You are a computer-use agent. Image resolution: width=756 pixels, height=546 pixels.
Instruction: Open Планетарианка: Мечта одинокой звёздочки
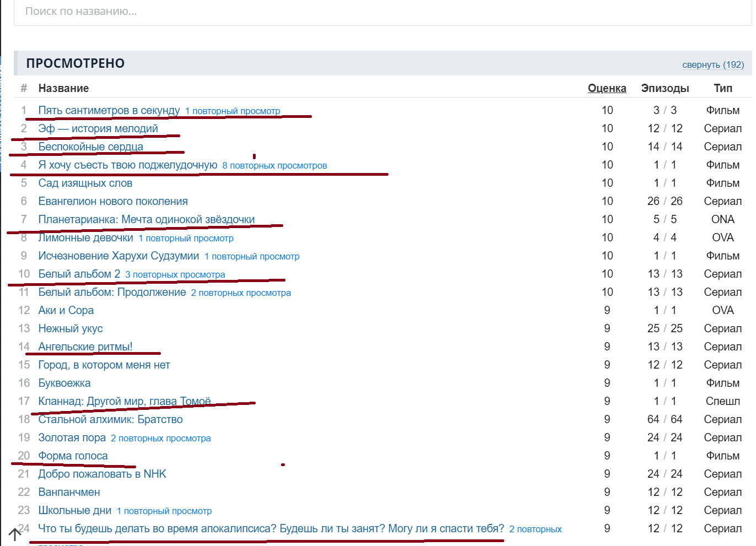(x=146, y=219)
